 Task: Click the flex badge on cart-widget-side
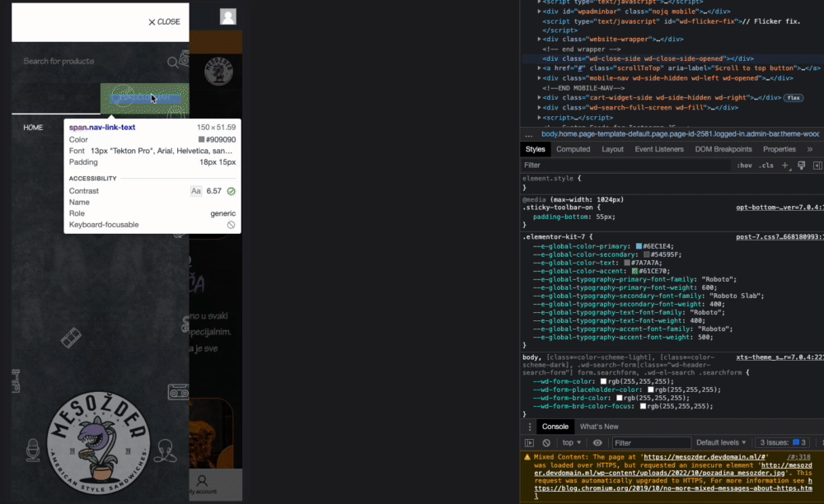[793, 98]
